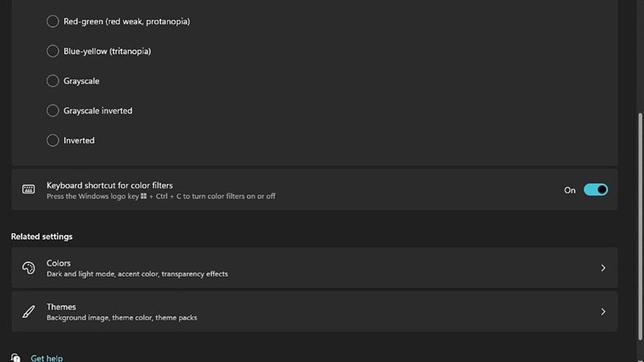This screenshot has width=644, height=362.
Task: Click the keyboard icon beside color filters shortcut
Action: 29,190
